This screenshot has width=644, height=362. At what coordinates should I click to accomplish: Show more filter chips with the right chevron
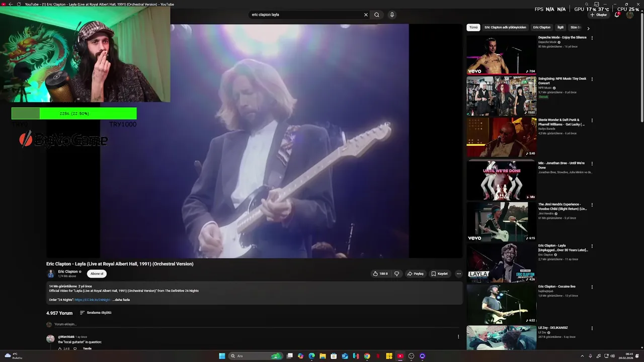coord(588,28)
